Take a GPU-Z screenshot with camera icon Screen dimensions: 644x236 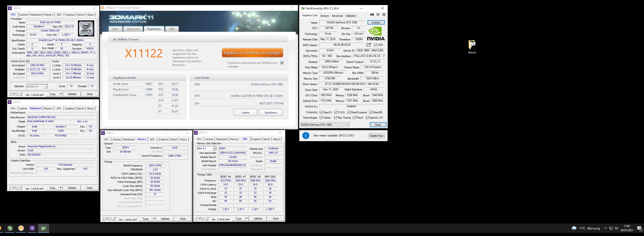(x=372, y=14)
